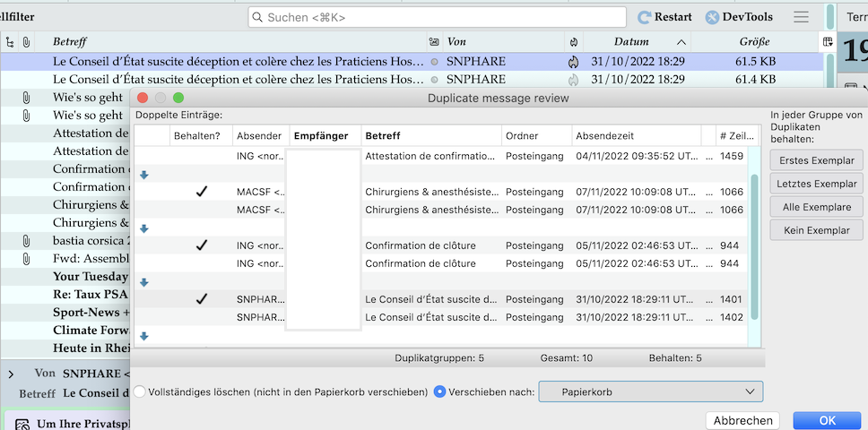This screenshot has width=868, height=430.
Task: Sort messages via Datum column header
Action: (x=638, y=41)
